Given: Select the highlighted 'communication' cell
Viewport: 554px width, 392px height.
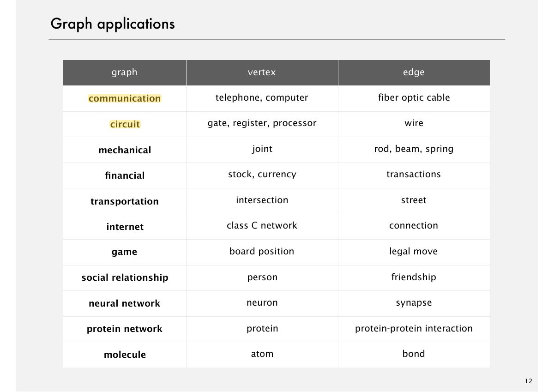Looking at the screenshot, I should 125,98.
